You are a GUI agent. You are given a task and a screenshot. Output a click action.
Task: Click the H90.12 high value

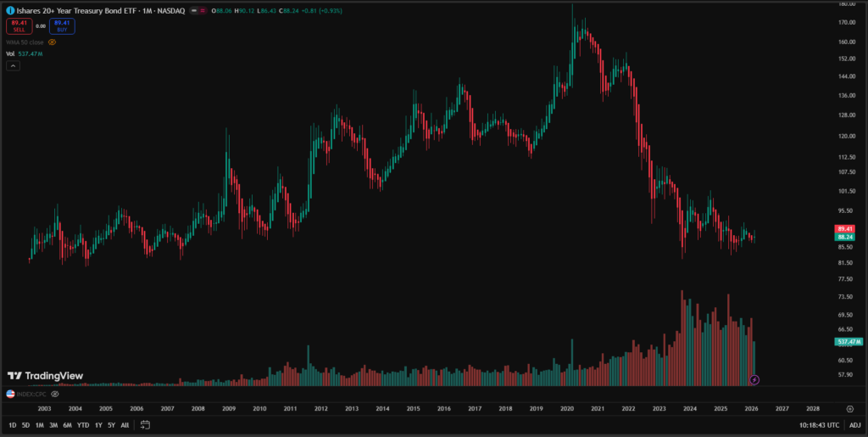coord(244,10)
